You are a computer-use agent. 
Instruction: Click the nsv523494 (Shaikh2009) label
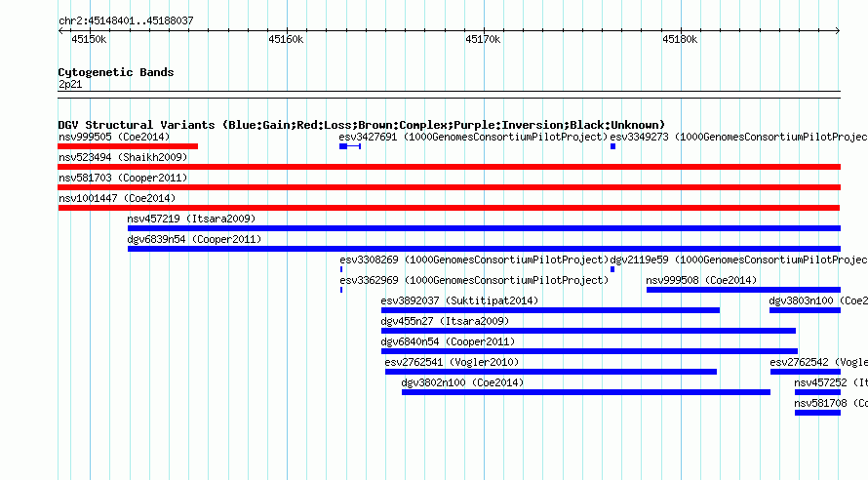point(123,157)
